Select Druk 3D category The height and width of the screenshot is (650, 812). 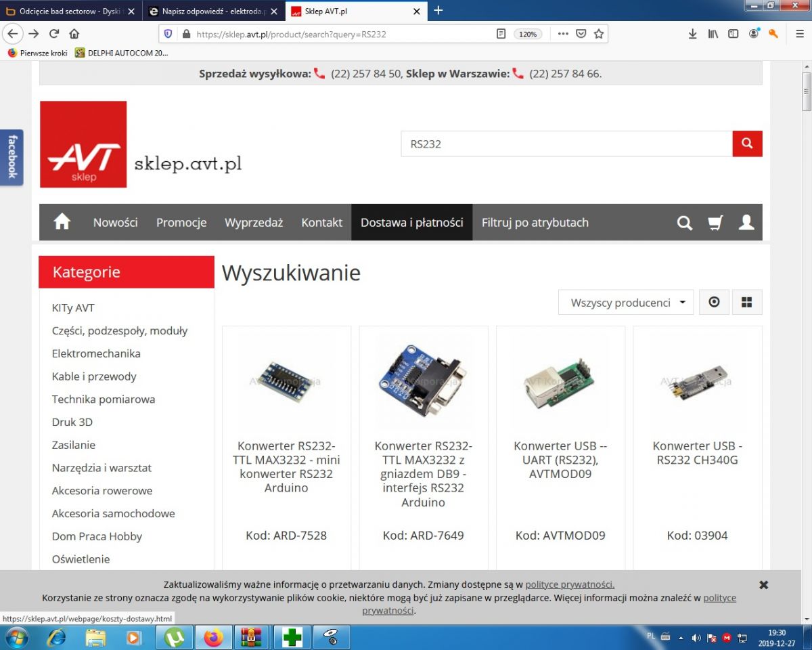(x=72, y=422)
